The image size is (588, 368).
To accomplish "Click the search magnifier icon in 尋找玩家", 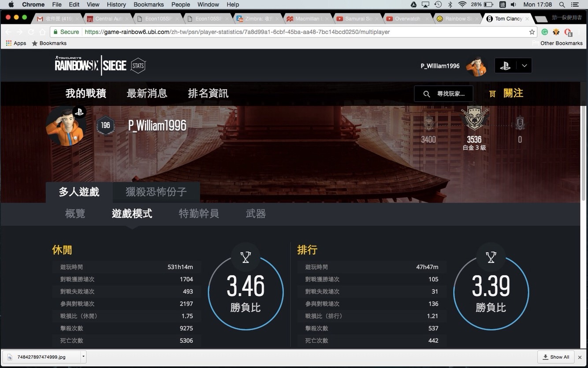I will coord(426,94).
